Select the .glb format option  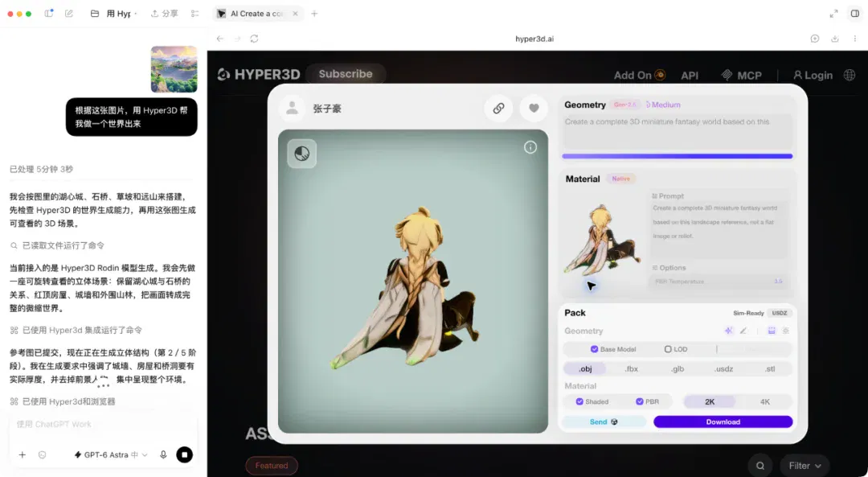(x=678, y=368)
